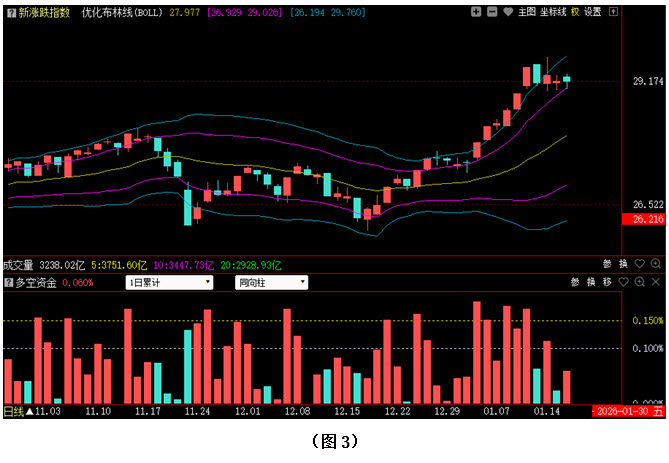The height and width of the screenshot is (463, 669).
Task: Click 参 button in the 成交量 row
Action: point(607,265)
